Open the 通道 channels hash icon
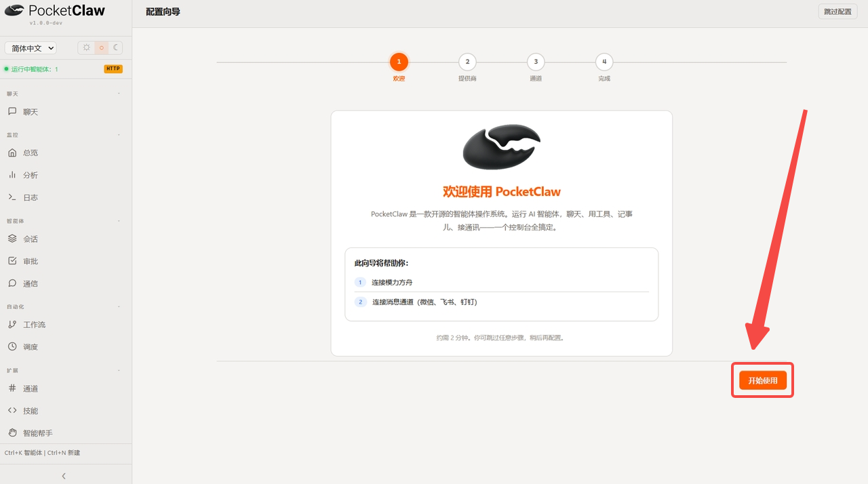Viewport: 868px width, 484px height. 12,388
